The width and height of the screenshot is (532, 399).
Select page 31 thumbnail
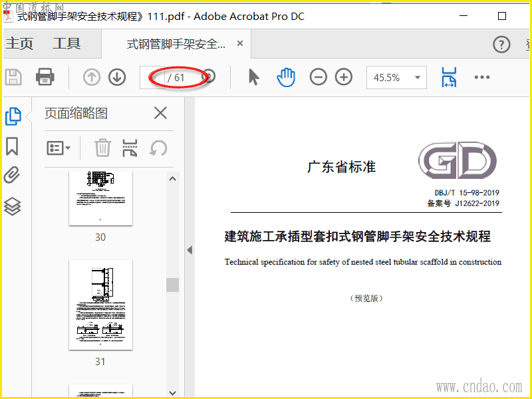point(100,305)
